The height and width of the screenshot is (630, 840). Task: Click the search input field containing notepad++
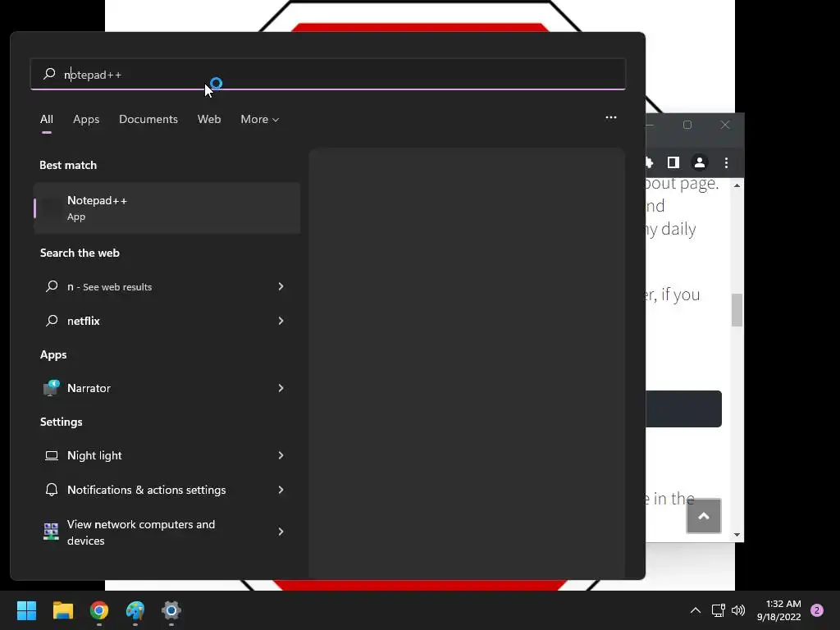(328, 74)
